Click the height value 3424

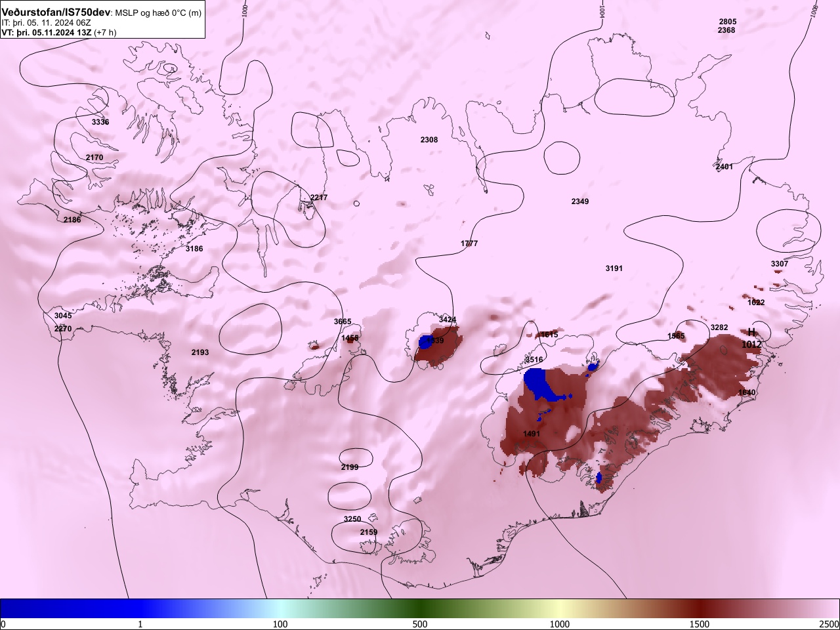448,320
